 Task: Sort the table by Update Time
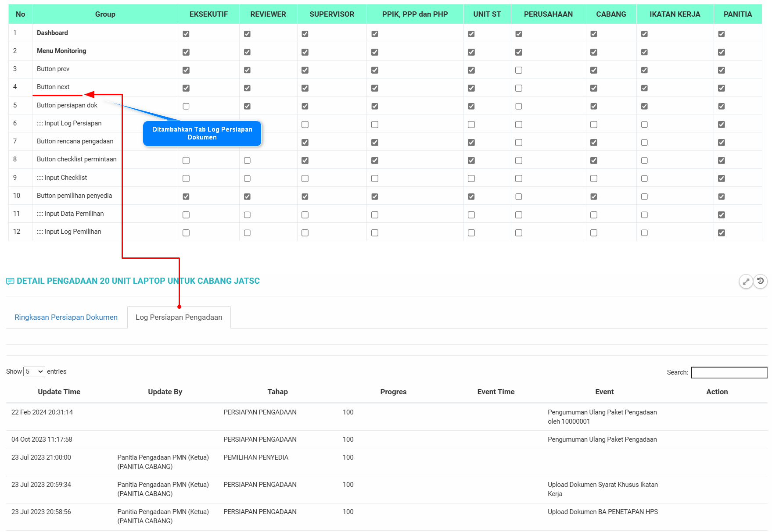click(x=59, y=392)
